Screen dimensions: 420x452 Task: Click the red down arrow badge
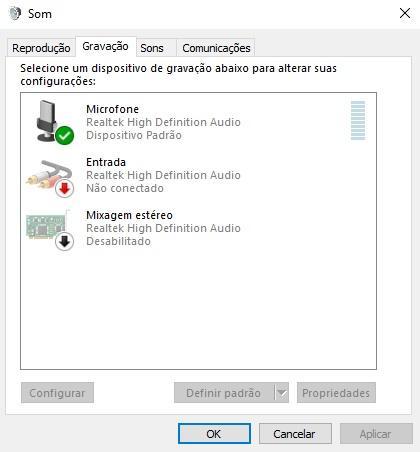click(x=64, y=188)
